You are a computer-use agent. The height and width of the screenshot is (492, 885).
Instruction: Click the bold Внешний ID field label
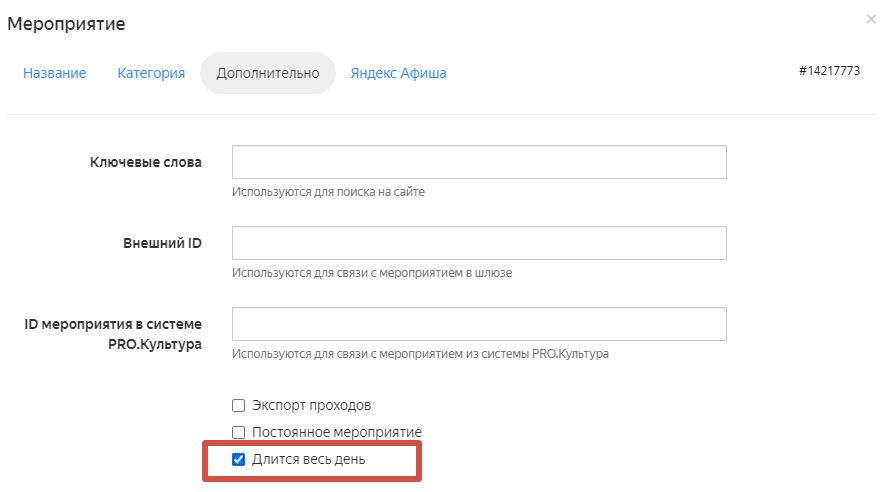161,243
